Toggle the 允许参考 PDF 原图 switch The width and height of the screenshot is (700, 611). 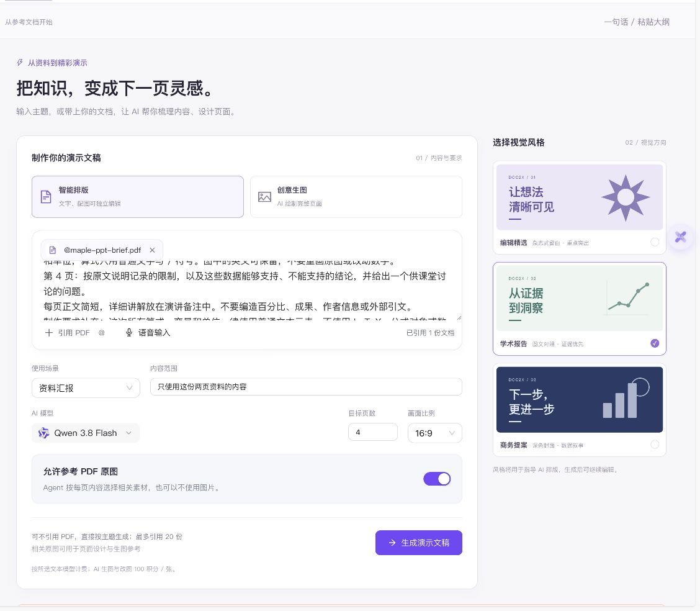click(437, 479)
